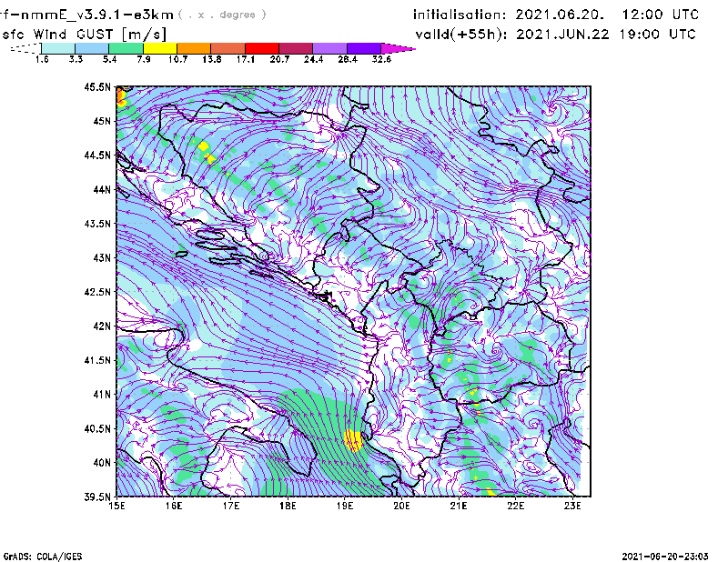The height and width of the screenshot is (562, 728).
Task: Select the coral 13.8–17.1 legend swatch
Action: [x=228, y=48]
